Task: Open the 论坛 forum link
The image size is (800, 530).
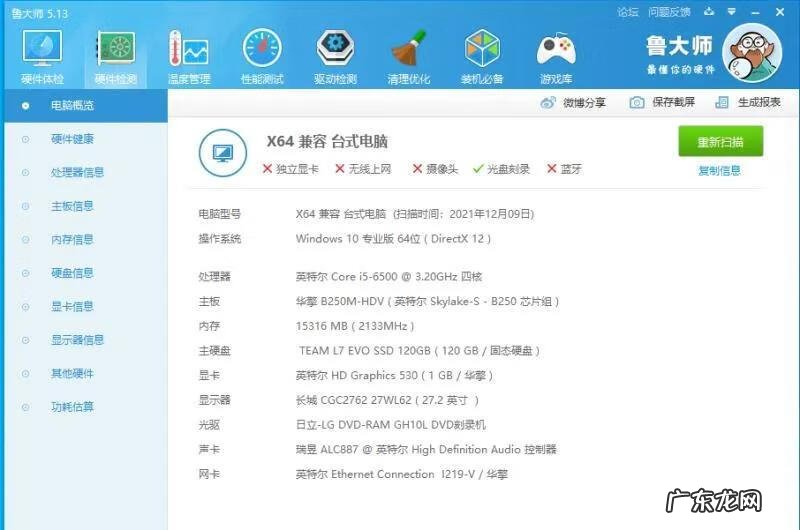Action: (628, 12)
